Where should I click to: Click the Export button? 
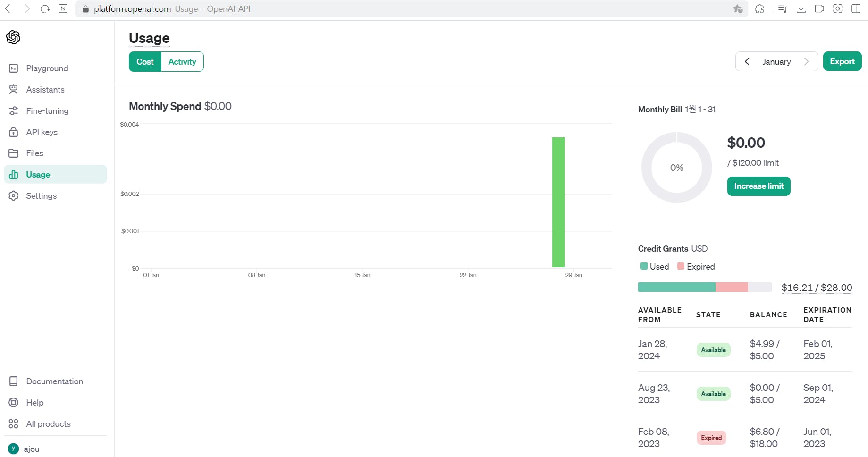[x=842, y=61]
